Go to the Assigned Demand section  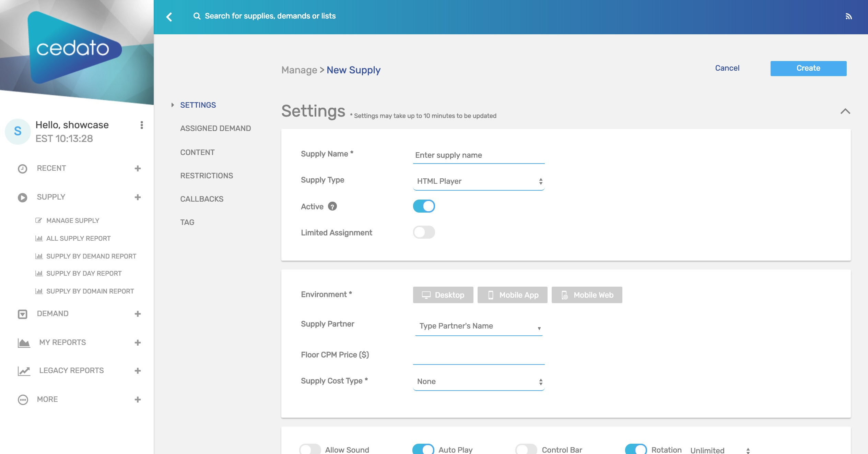point(215,128)
